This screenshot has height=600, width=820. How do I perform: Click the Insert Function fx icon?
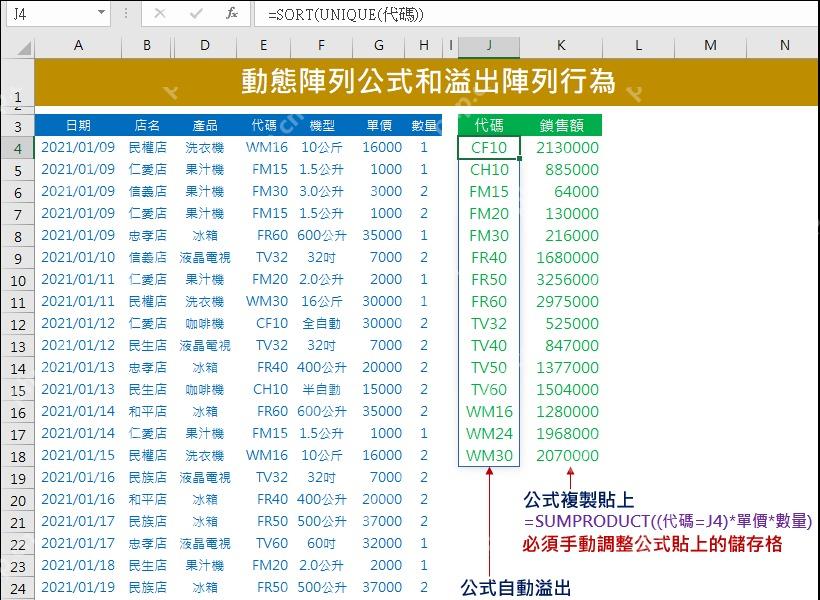coord(232,13)
